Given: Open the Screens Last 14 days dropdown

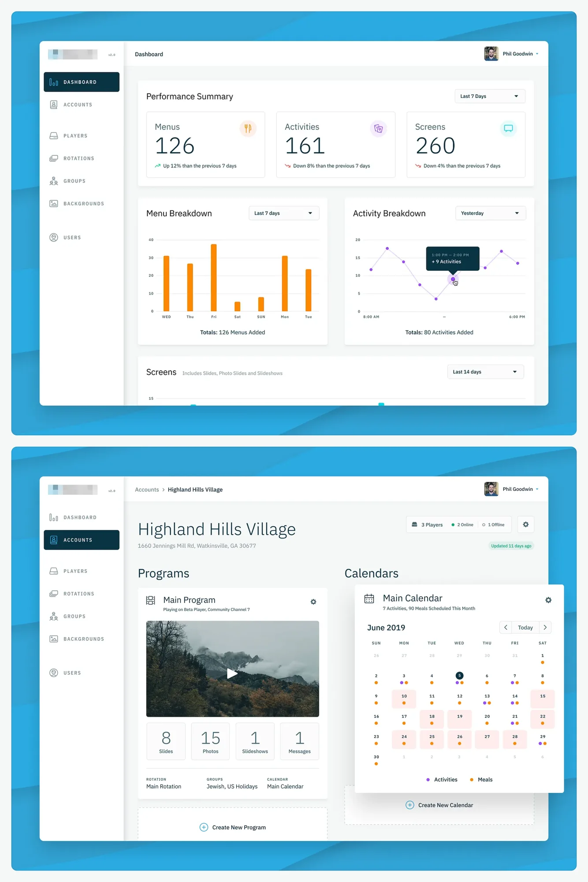Looking at the screenshot, I should point(485,372).
